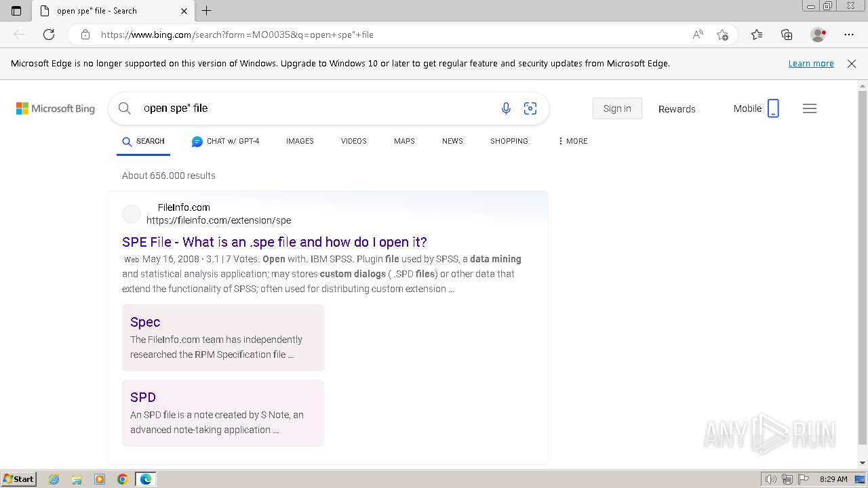
Task: Switch to the IMAGES tab
Action: 300,141
